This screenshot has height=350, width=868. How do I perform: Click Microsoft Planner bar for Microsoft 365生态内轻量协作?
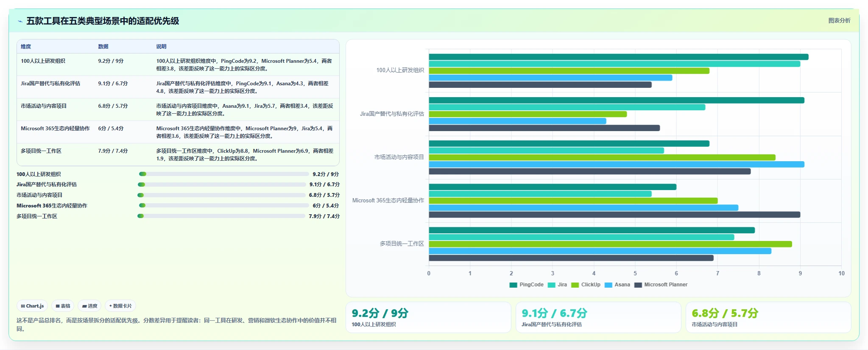coord(614,215)
